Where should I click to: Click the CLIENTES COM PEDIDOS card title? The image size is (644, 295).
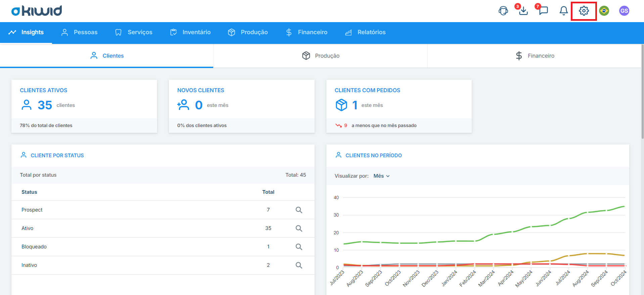click(x=367, y=90)
